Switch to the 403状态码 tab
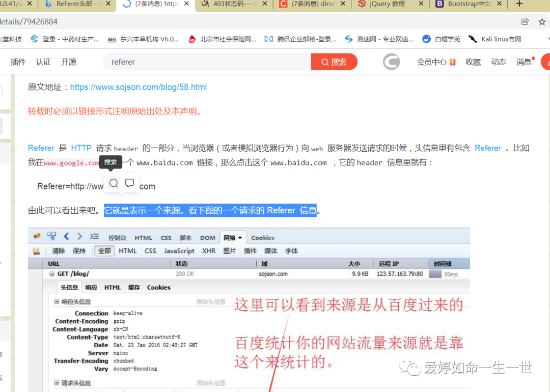Image resolution: width=550 pixels, height=392 pixels. [233, 4]
